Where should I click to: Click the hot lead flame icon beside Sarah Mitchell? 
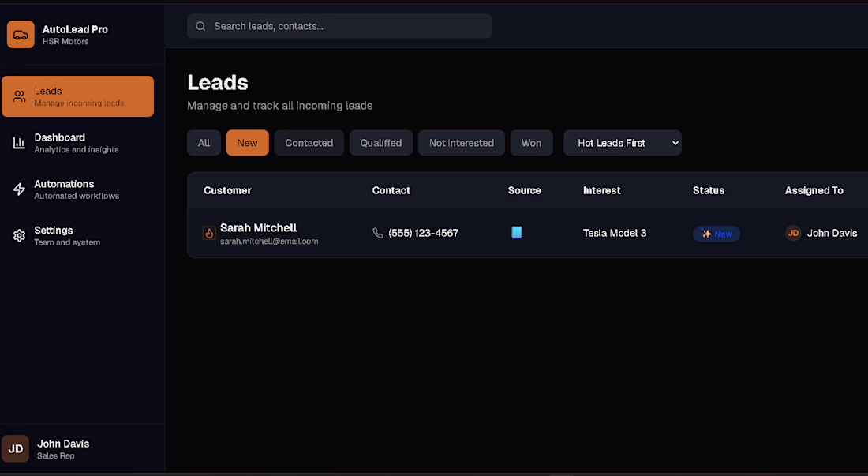209,233
